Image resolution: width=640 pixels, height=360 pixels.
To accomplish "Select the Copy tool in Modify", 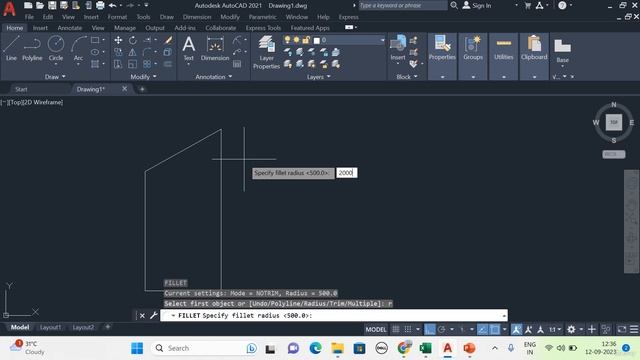I will pyautogui.click(x=118, y=52).
